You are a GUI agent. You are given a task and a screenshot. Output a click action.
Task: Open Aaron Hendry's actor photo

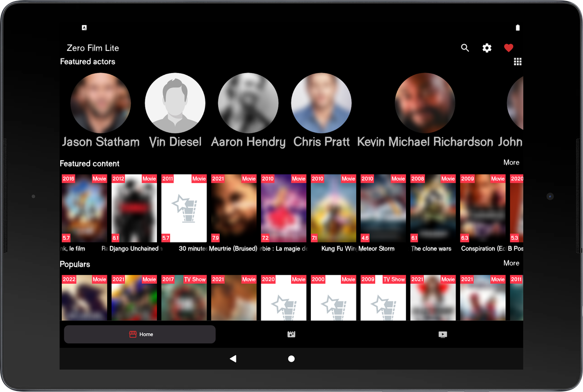[x=249, y=103]
